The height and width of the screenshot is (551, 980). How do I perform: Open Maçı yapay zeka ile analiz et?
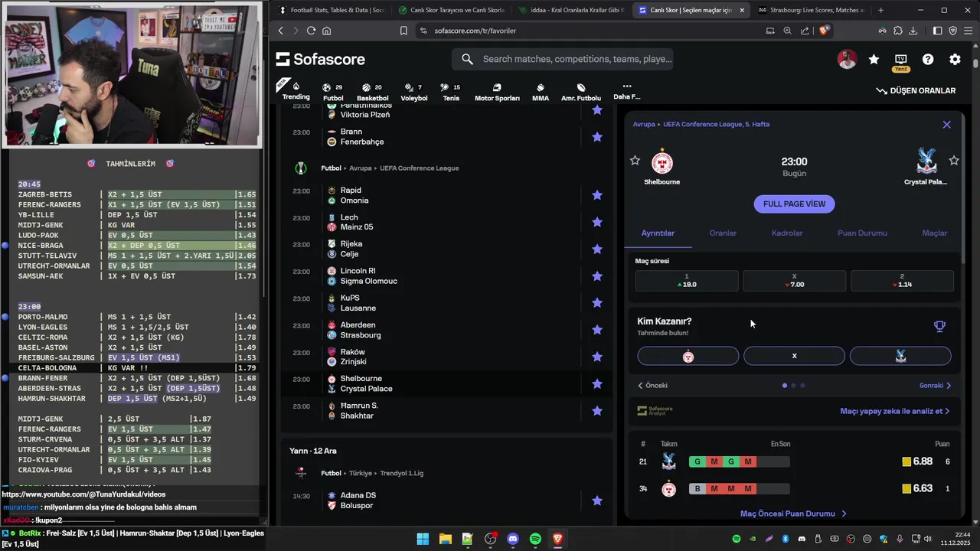click(x=894, y=411)
